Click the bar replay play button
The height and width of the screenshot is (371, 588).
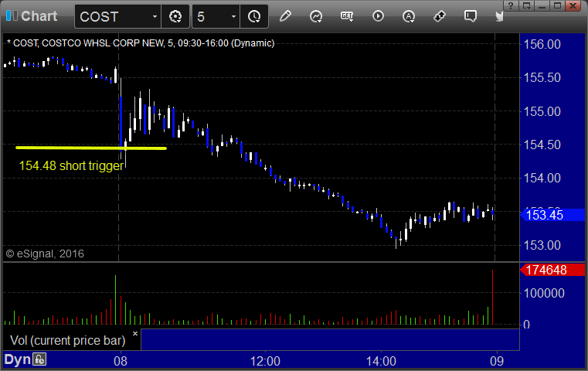coord(378,16)
